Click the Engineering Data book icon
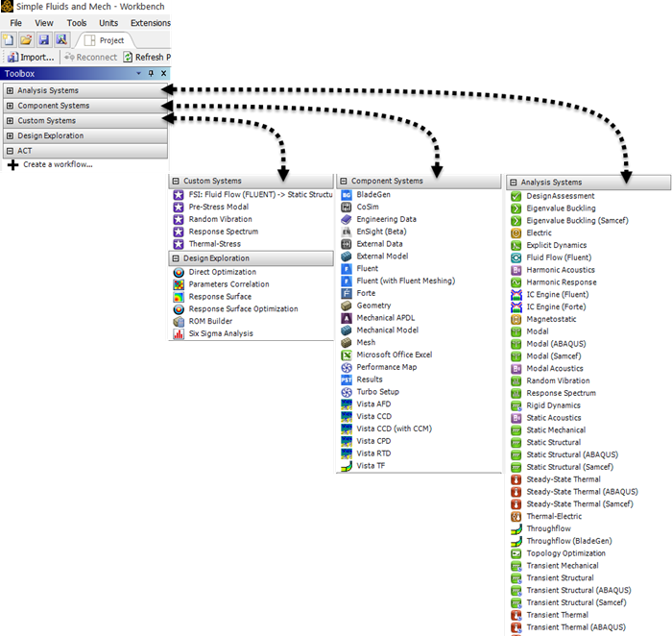This screenshot has width=672, height=636. point(347,220)
